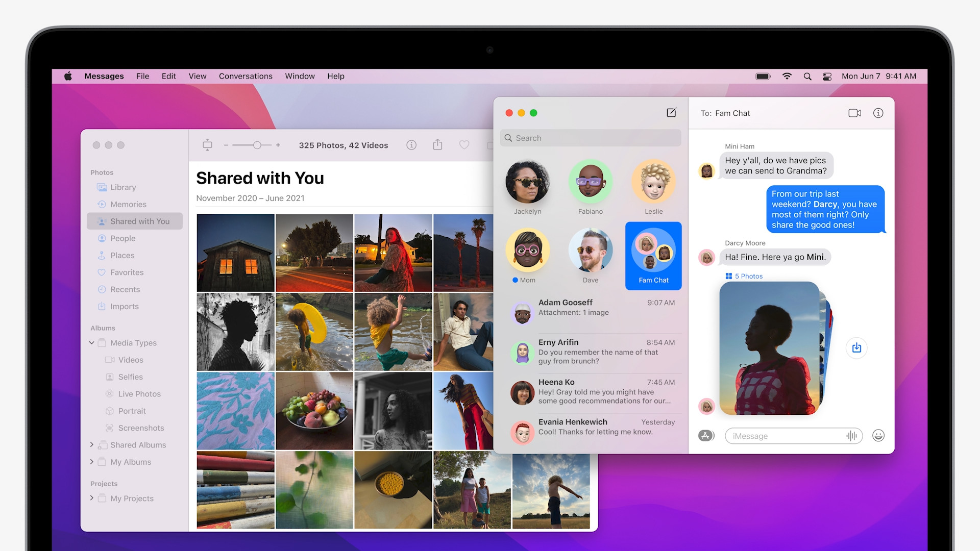
Task: Click the Photos thumbnail zoom slider
Action: [x=257, y=145]
